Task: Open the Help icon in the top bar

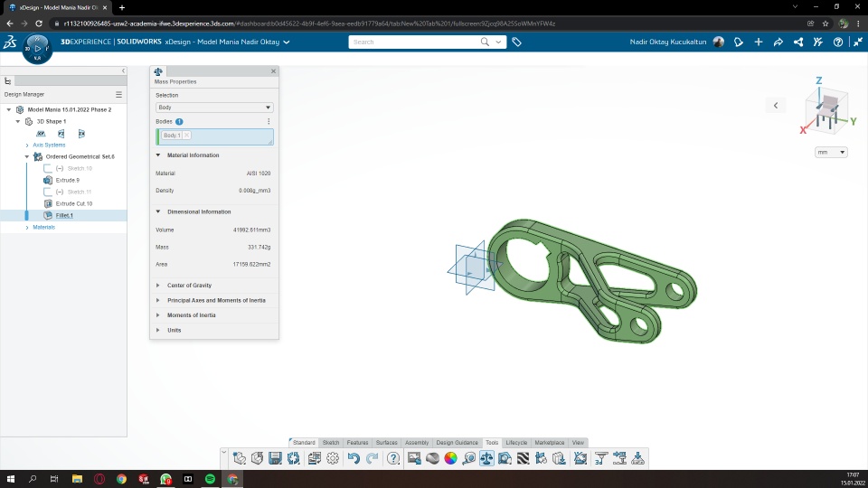Action: click(x=838, y=42)
